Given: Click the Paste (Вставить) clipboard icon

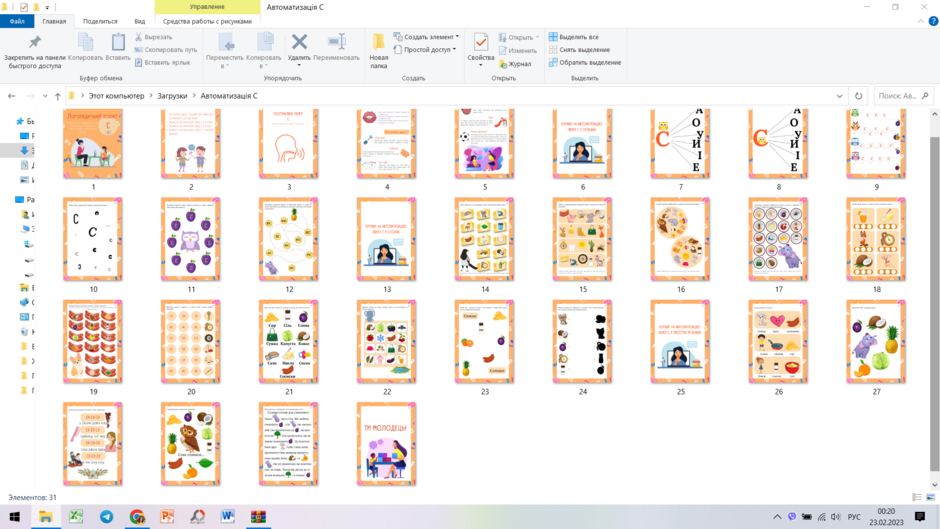Looking at the screenshot, I should 118,42.
